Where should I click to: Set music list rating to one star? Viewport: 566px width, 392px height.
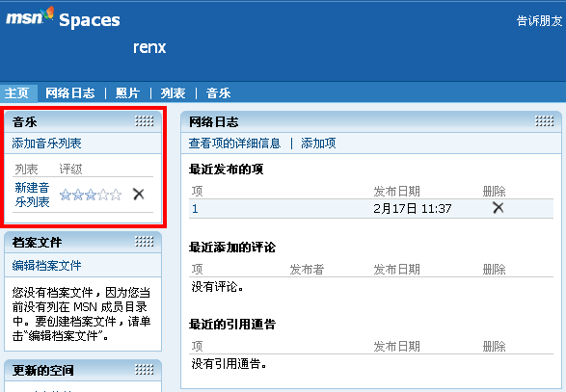point(66,195)
